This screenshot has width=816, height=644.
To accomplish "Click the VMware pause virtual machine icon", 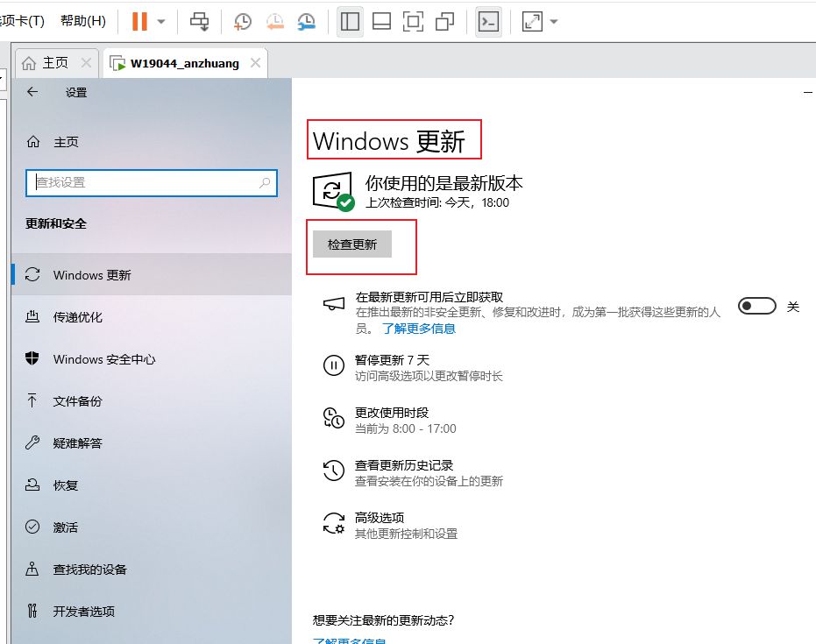I will pyautogui.click(x=139, y=21).
